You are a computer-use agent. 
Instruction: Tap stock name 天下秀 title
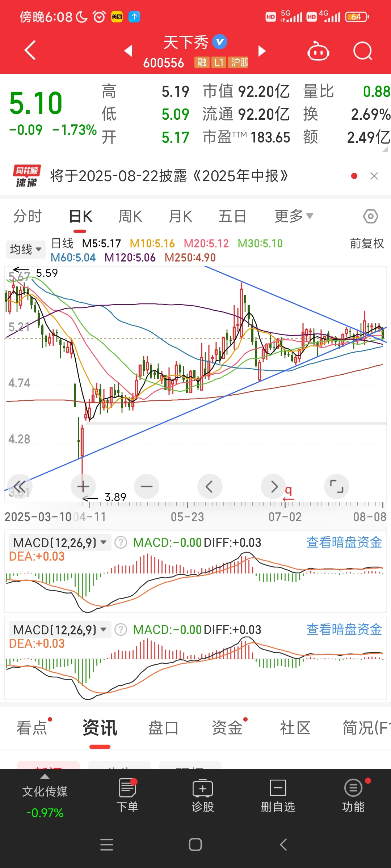(186, 43)
